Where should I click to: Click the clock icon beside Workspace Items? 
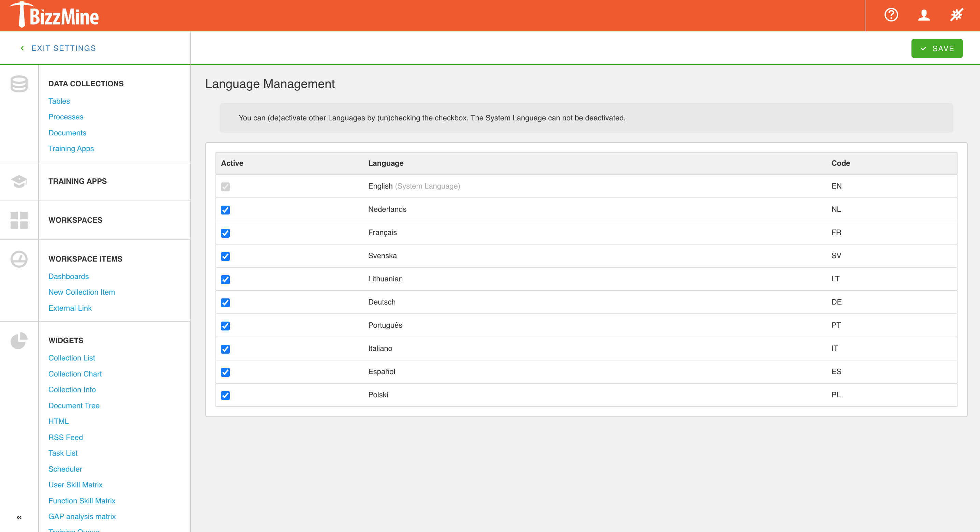pyautogui.click(x=19, y=259)
